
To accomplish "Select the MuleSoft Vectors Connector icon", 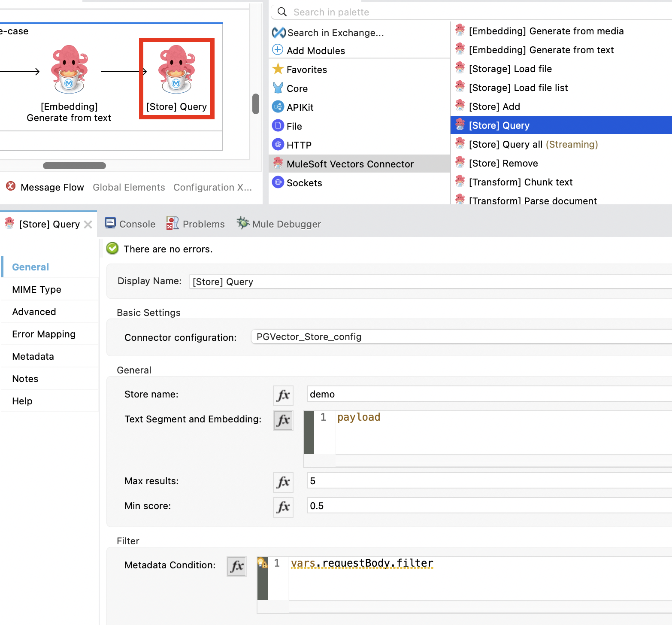I will click(x=278, y=163).
